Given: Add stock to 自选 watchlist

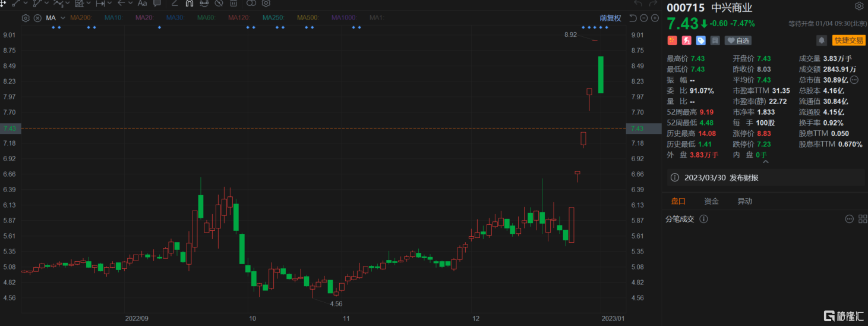Looking at the screenshot, I should pyautogui.click(x=738, y=40).
